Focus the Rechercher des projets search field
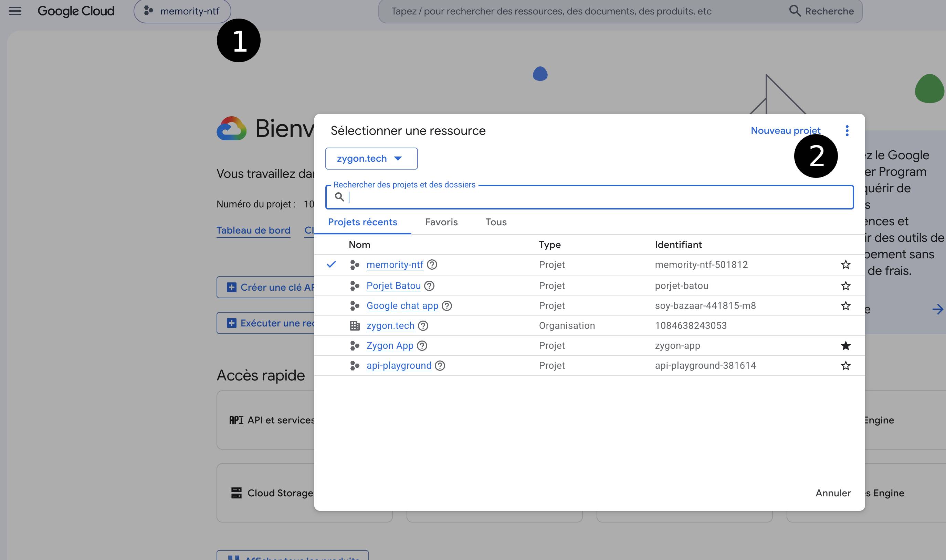The width and height of the screenshot is (946, 560). point(589,197)
